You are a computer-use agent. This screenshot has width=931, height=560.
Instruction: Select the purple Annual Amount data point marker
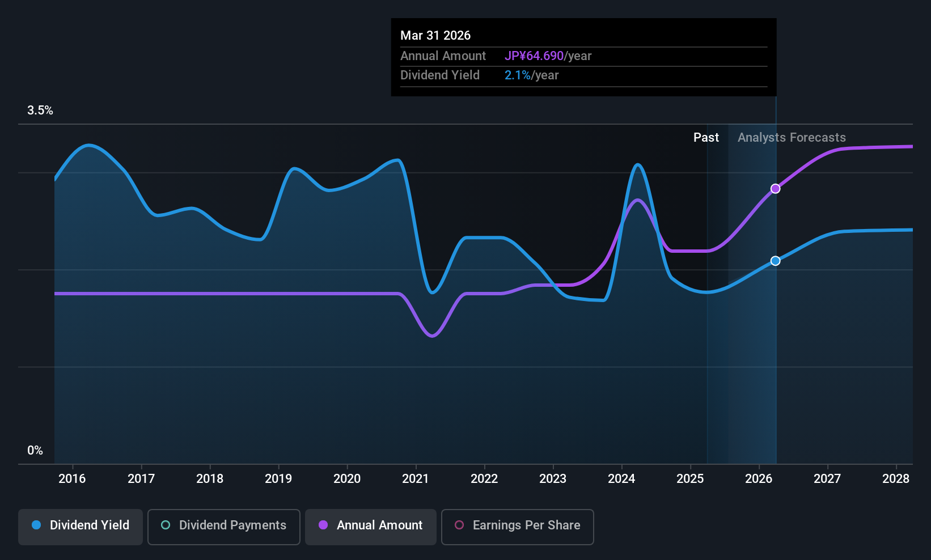pyautogui.click(x=775, y=189)
